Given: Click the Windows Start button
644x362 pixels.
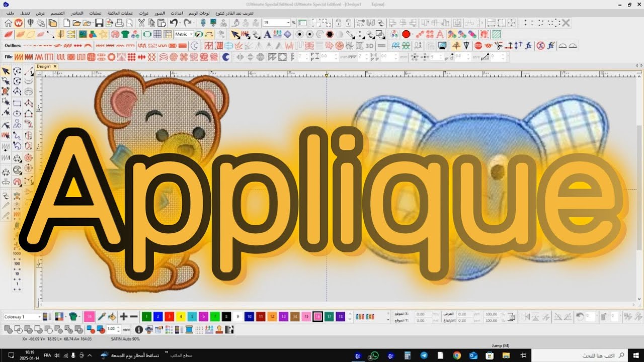Looking at the screenshot, I should pos(635,355).
